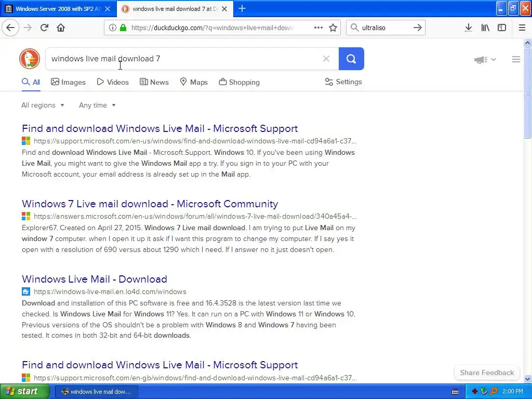Click the vertical scrollbar thumb
This screenshot has width=532, height=399.
(528, 93)
